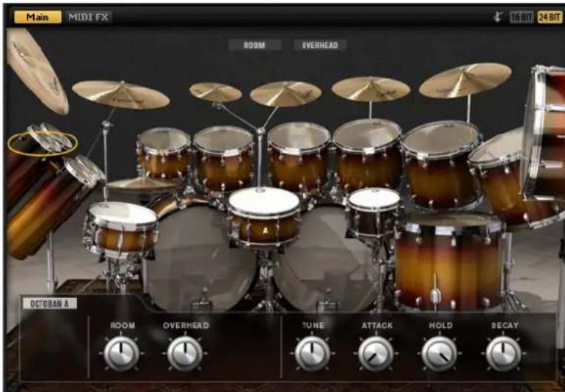The image size is (565, 392).
Task: Select the yellow-ringed Octoban A drum
Action: click(43, 144)
